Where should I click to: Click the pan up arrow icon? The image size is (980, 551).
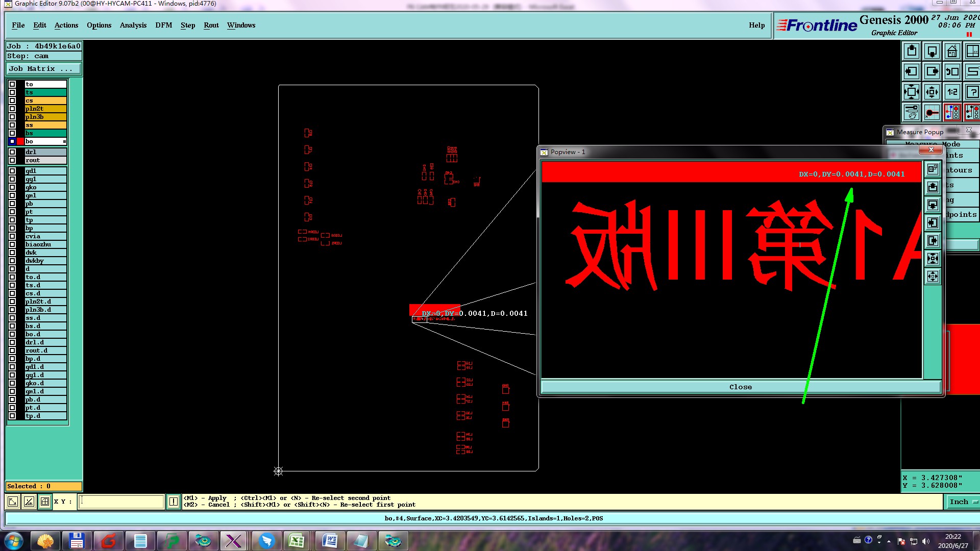(x=912, y=52)
